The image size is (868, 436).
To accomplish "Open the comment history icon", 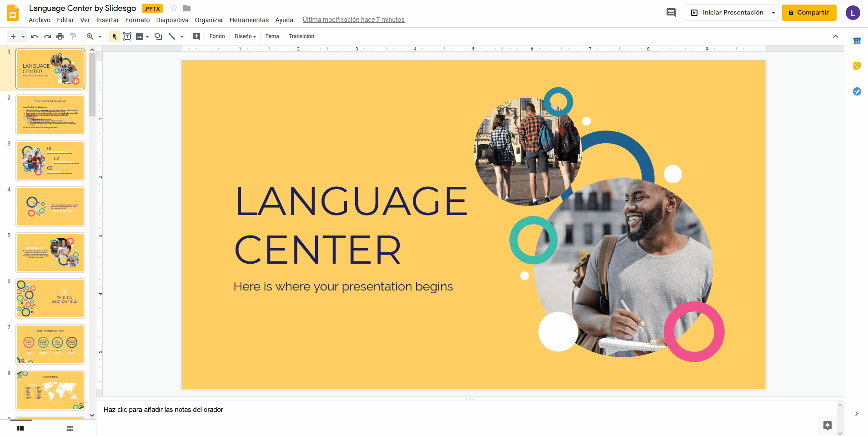I will pos(671,12).
